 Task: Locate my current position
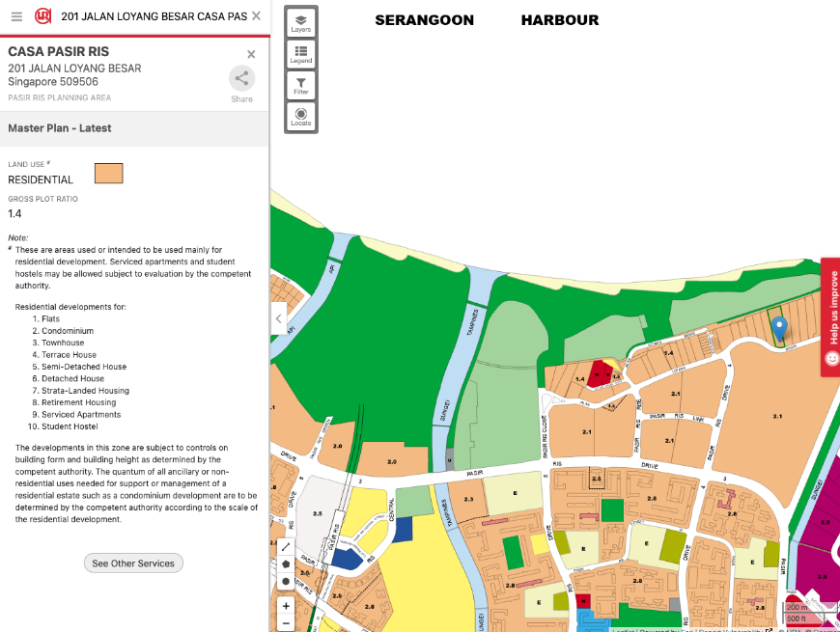pyautogui.click(x=301, y=117)
